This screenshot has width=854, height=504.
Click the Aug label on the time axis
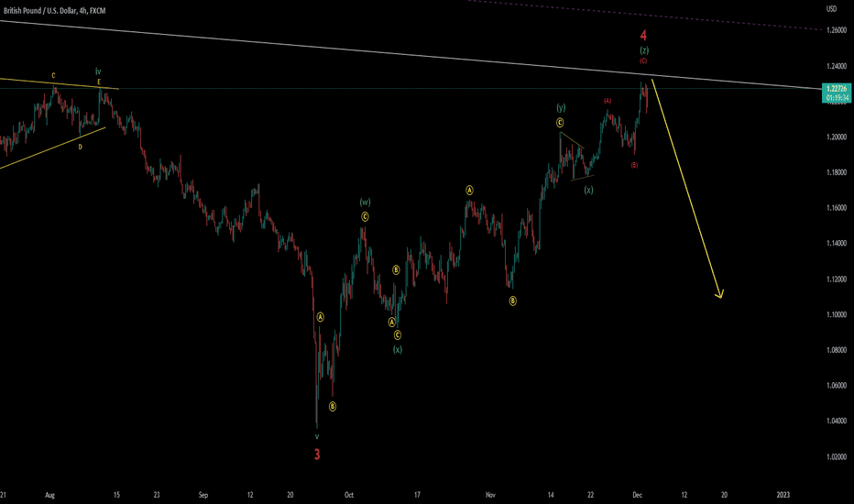pos(50,495)
